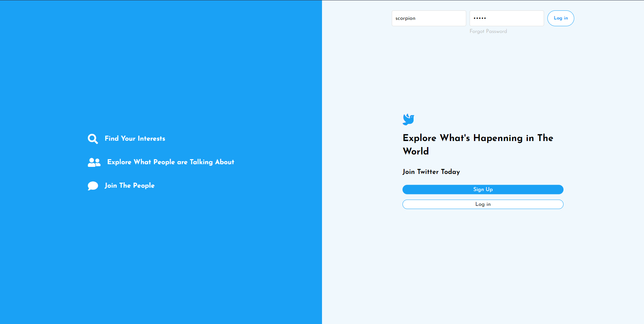Click empty area of blue left panel
Screen dimensions: 644x324
click(x=161, y=67)
